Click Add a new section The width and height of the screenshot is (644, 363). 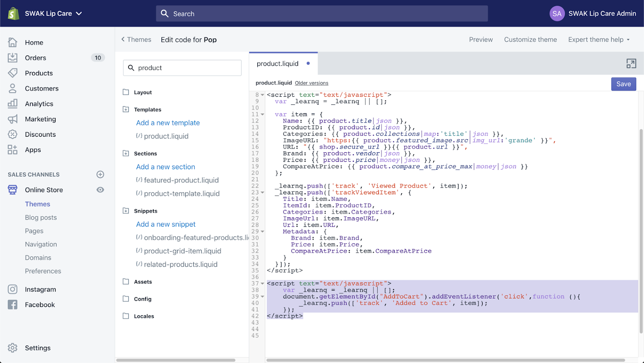coord(165,167)
